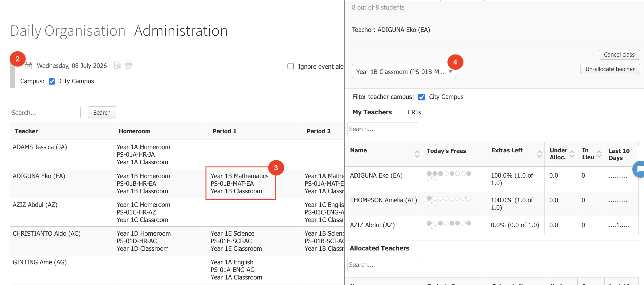Open the calendar date picker icon

click(28, 66)
